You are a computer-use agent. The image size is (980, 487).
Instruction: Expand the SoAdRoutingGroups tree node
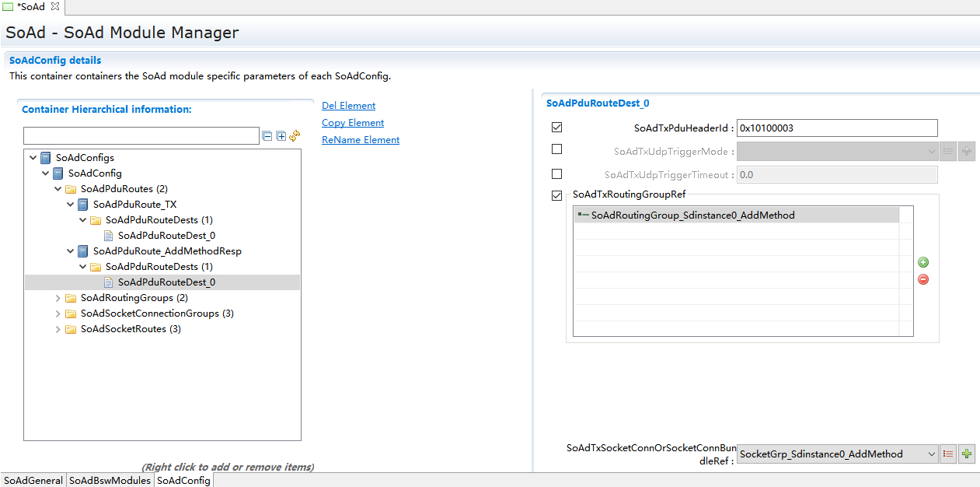pyautogui.click(x=58, y=298)
